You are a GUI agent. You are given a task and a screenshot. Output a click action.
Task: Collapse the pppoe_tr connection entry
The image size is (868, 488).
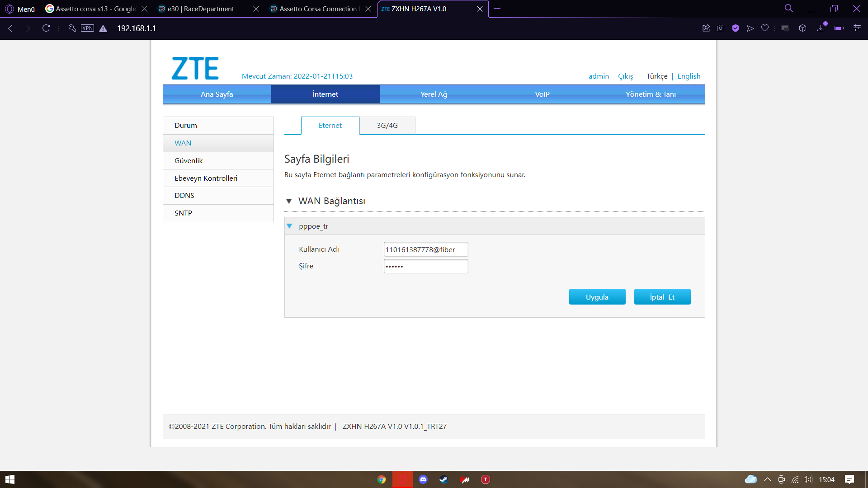point(289,226)
